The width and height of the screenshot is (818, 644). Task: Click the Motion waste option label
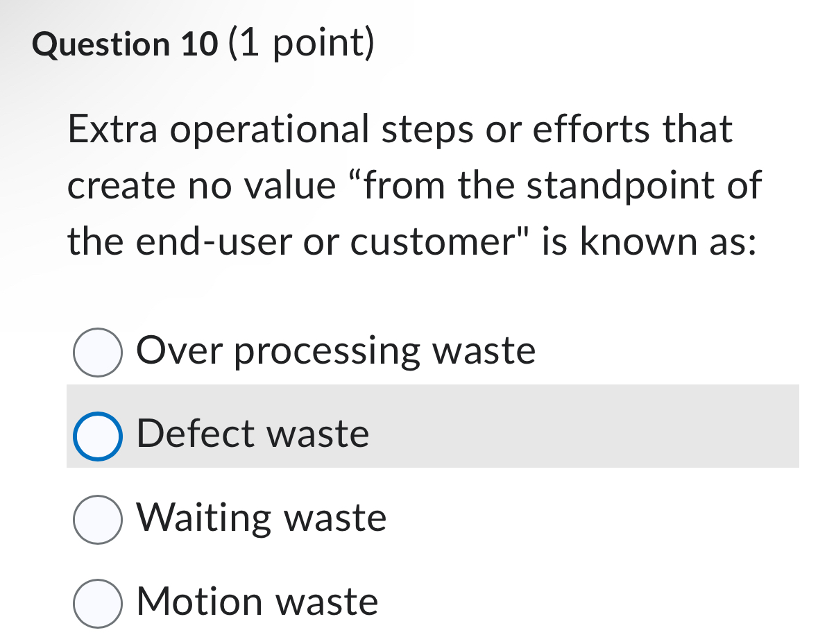click(x=256, y=601)
